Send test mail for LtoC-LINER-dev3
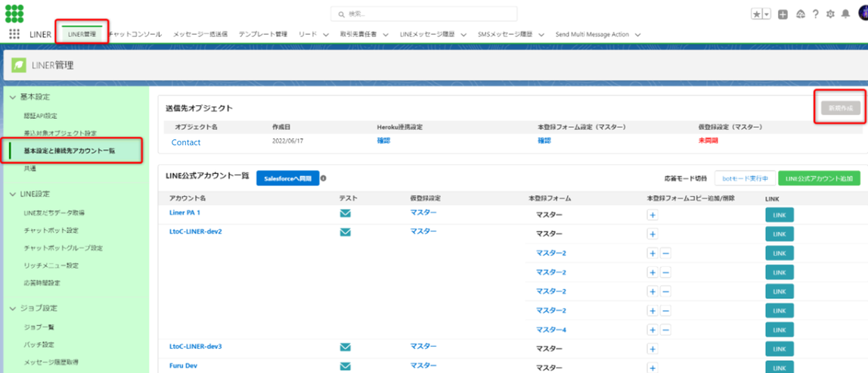This screenshot has height=373, width=868. click(x=346, y=347)
